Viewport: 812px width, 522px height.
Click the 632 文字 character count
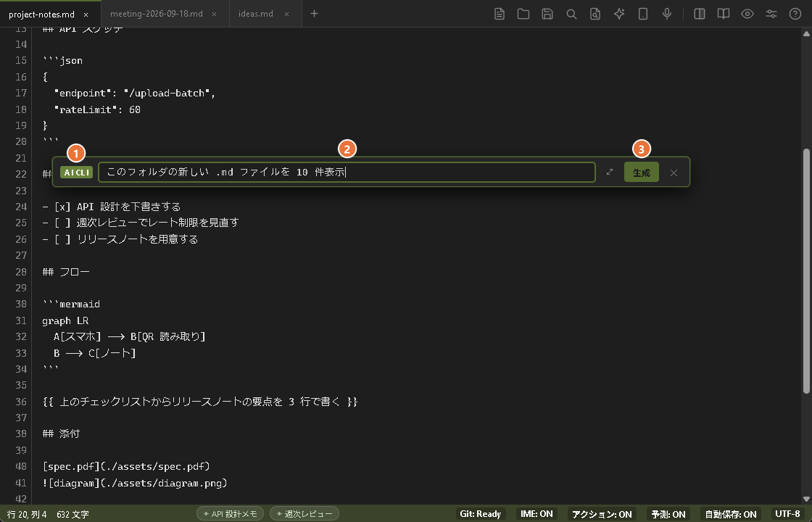[72, 514]
